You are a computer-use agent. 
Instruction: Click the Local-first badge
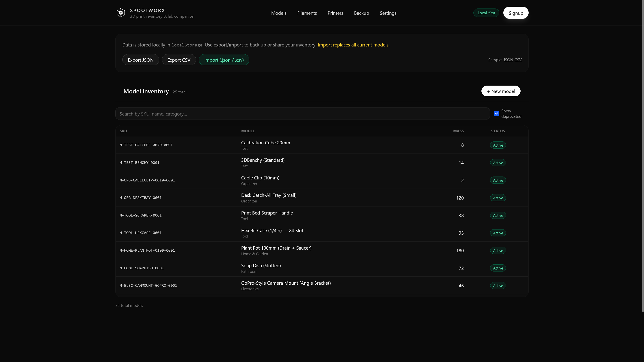click(x=486, y=13)
